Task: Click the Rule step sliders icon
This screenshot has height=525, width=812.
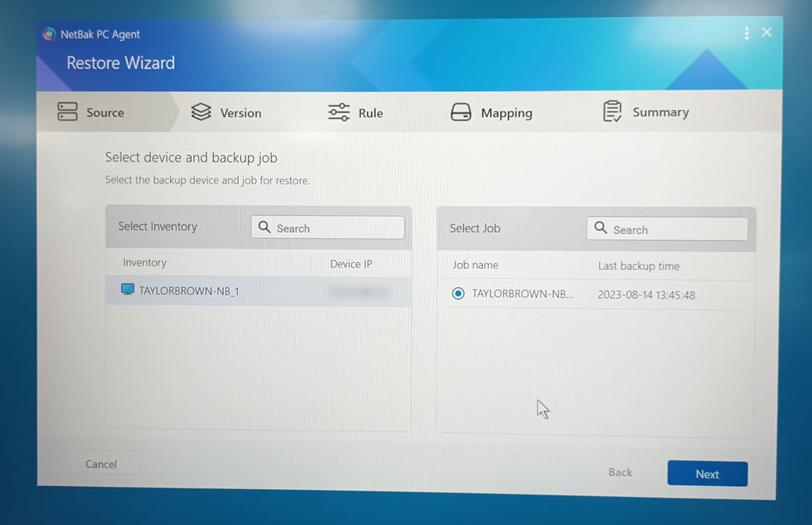Action: tap(339, 112)
